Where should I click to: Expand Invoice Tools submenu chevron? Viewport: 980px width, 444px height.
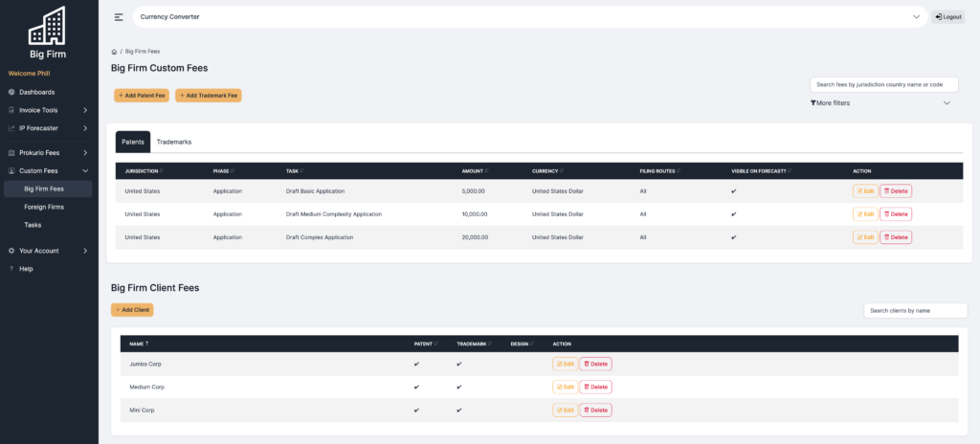85,110
